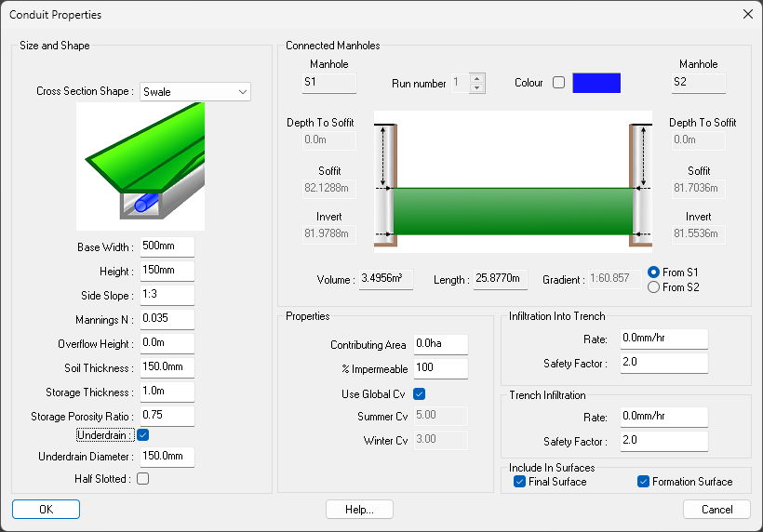Select the From S2 radio button
The height and width of the screenshot is (532, 763).
(653, 287)
